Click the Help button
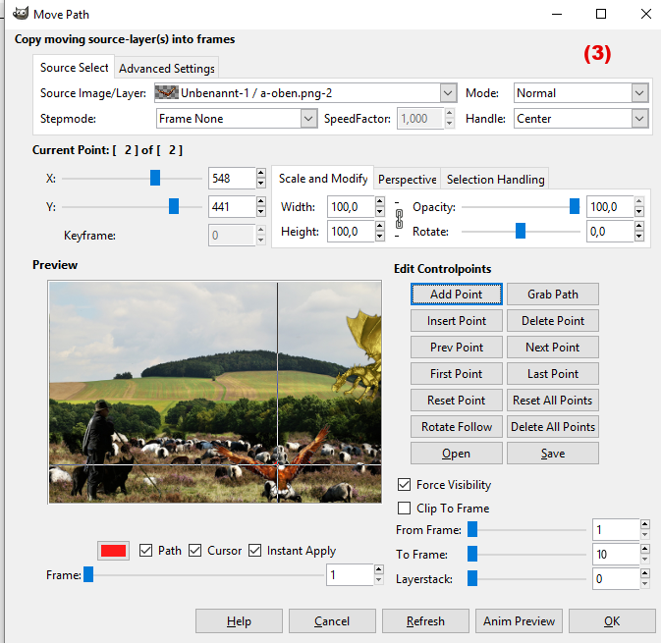The width and height of the screenshot is (662, 644). 239,621
